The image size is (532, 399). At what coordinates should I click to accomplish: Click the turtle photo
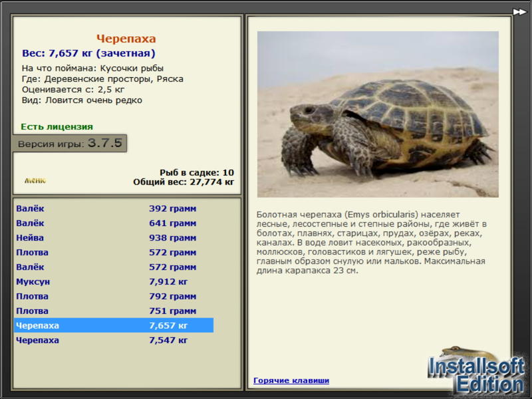point(378,114)
